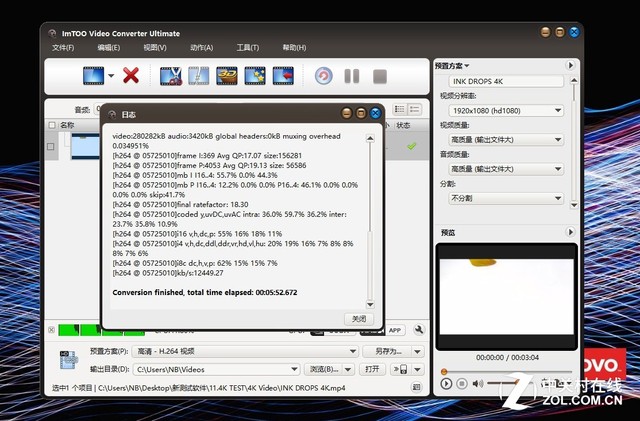Check the video file row checkbox
The image size is (640, 421).
pos(51,146)
